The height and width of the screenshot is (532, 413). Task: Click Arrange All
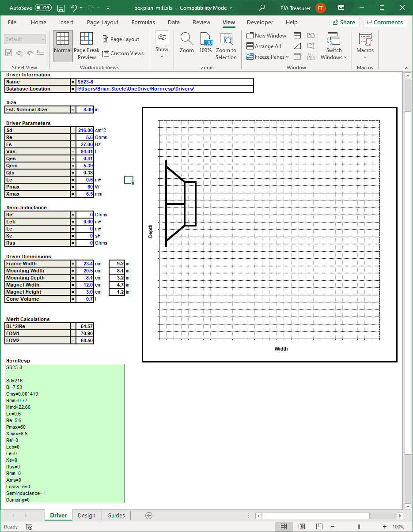(x=264, y=46)
